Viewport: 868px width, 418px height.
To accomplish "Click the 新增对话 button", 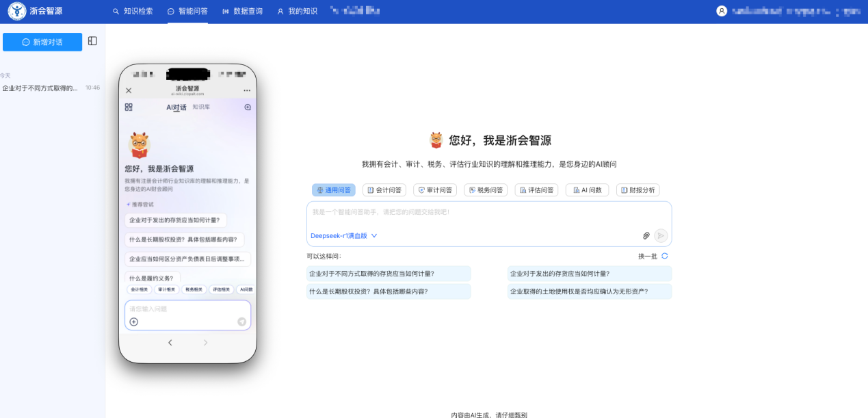I will pos(42,42).
